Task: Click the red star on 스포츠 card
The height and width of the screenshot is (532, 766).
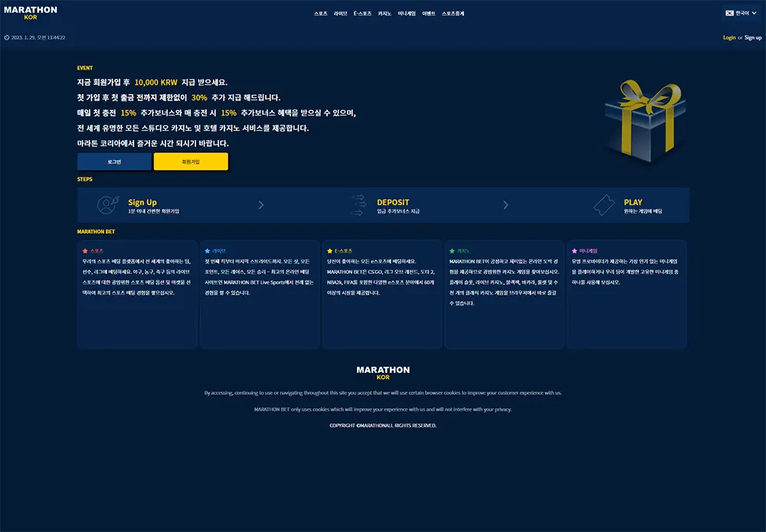Action: [85, 251]
